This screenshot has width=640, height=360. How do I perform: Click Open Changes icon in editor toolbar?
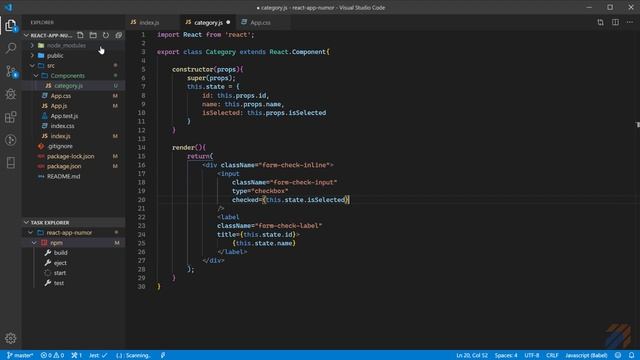pyautogui.click(x=600, y=22)
